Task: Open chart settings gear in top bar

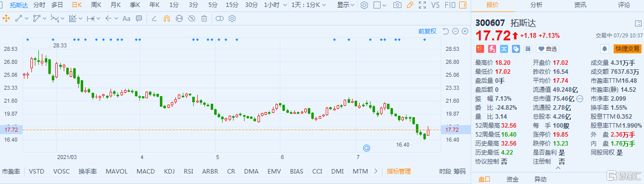Action: tap(365, 5)
